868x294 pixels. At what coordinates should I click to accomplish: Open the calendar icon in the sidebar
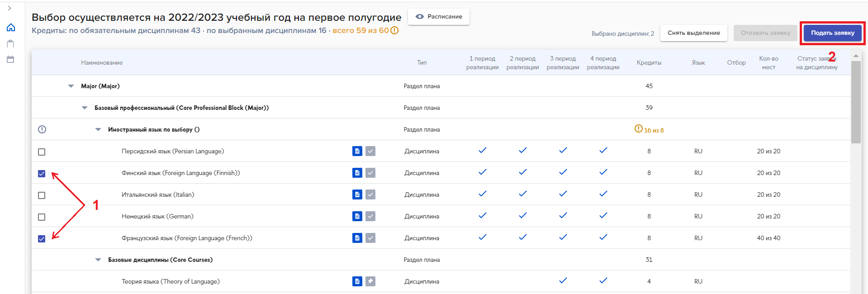11,59
